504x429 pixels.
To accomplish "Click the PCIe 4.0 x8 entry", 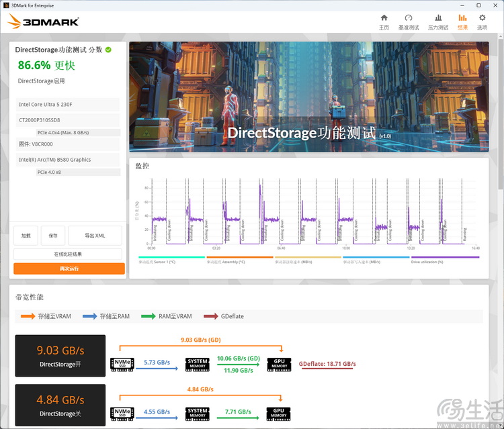I will coord(79,173).
